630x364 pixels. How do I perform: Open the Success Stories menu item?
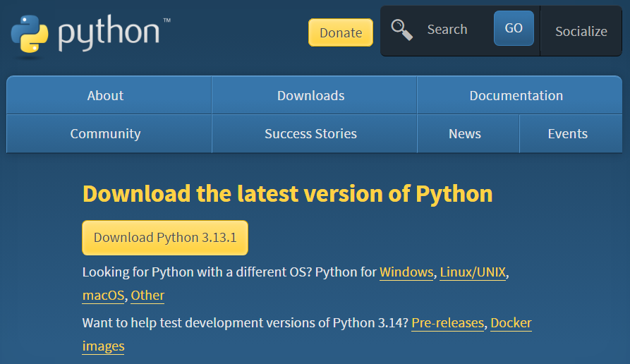tap(314, 133)
